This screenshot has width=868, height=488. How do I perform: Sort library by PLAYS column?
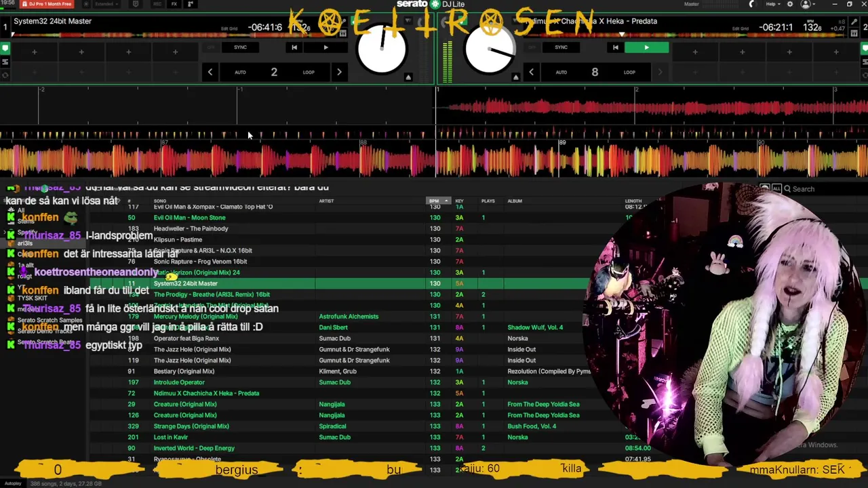(x=488, y=201)
